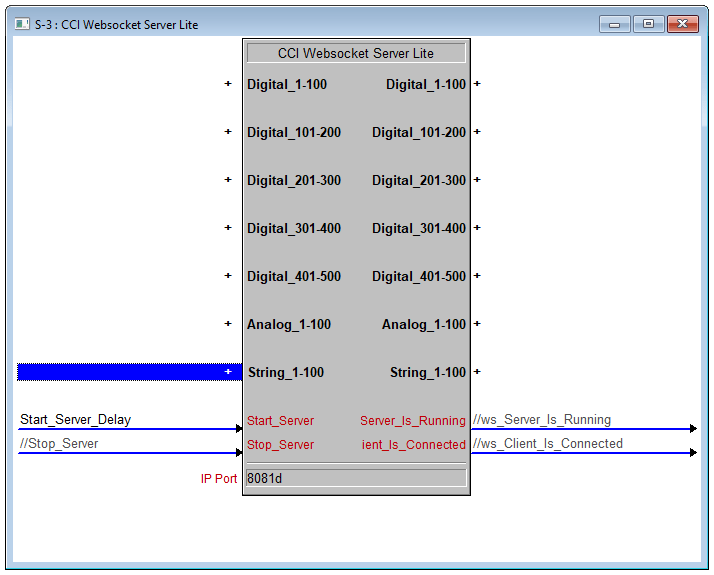This screenshot has height=575, width=714.
Task: Select the //ws_Server_Is_Running output signal
Action: click(542, 420)
